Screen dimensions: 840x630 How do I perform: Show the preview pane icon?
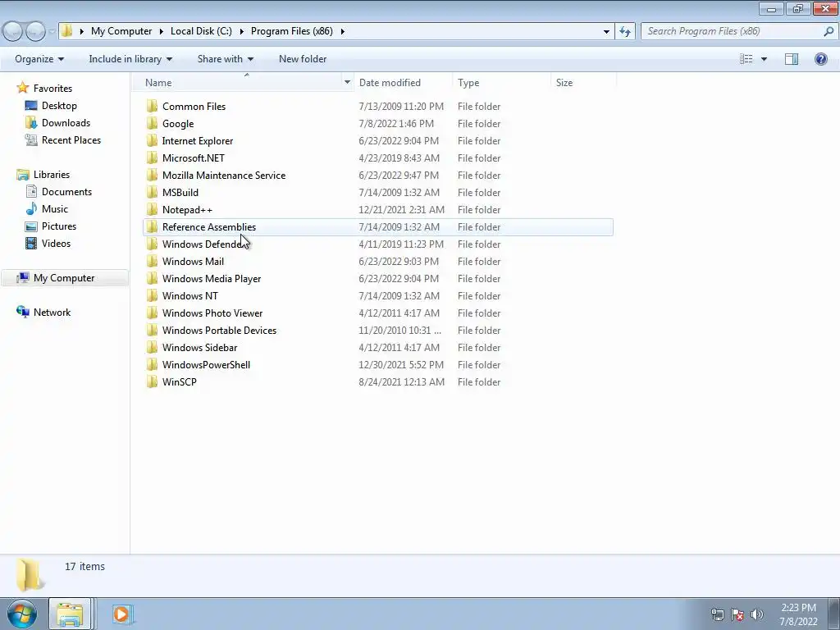click(792, 59)
